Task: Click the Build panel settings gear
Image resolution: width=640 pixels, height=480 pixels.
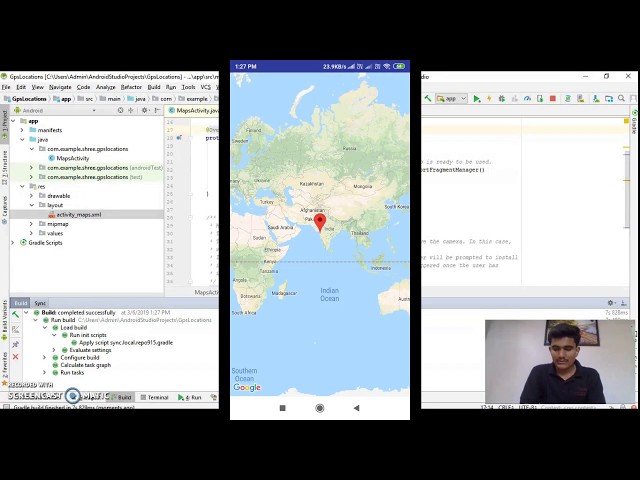Action: 611,303
